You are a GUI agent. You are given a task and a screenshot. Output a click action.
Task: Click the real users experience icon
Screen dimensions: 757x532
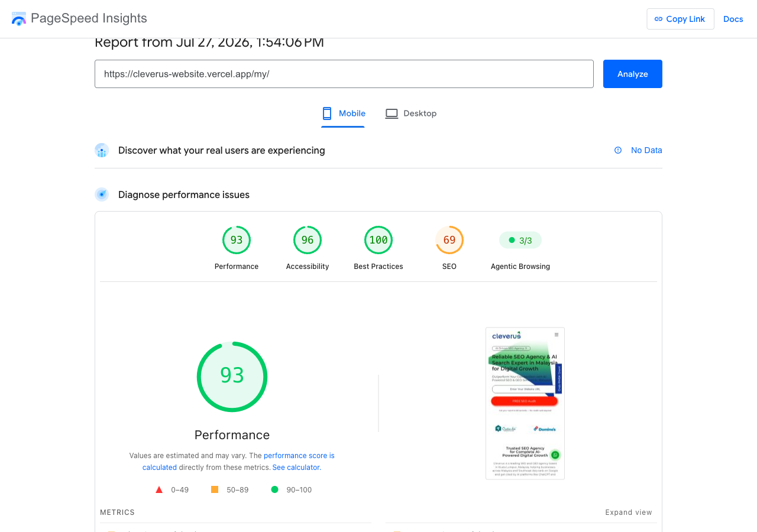tap(102, 150)
